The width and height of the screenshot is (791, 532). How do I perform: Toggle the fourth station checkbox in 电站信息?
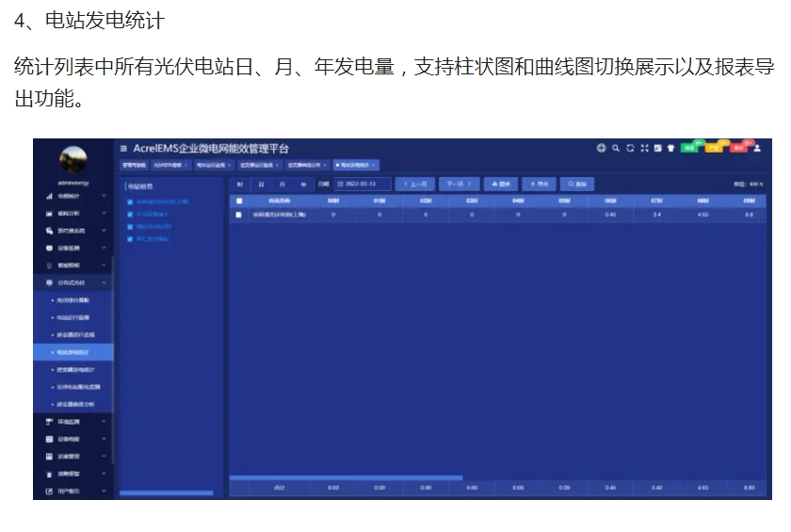click(x=130, y=239)
